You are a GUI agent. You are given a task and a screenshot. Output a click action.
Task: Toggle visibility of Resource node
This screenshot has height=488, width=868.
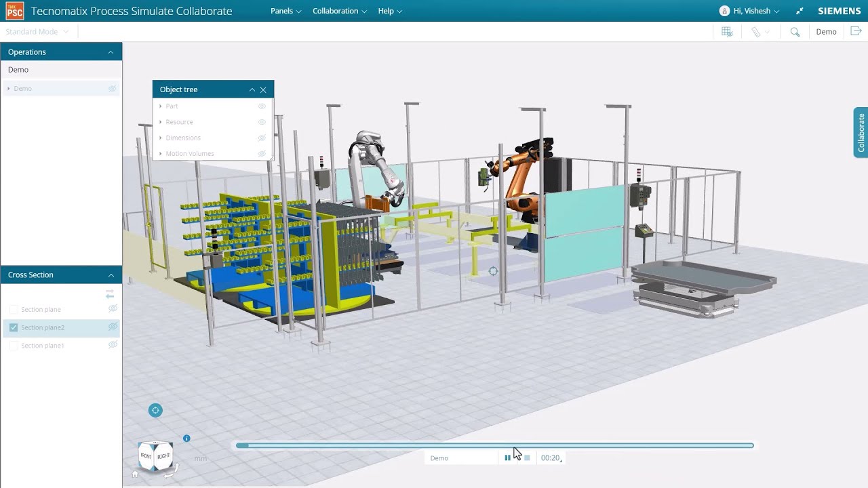(x=262, y=122)
